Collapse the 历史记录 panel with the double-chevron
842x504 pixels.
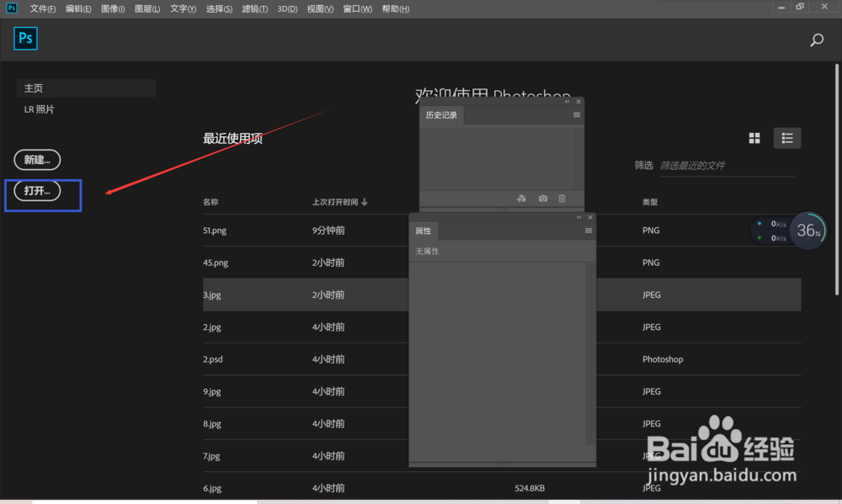click(x=567, y=102)
